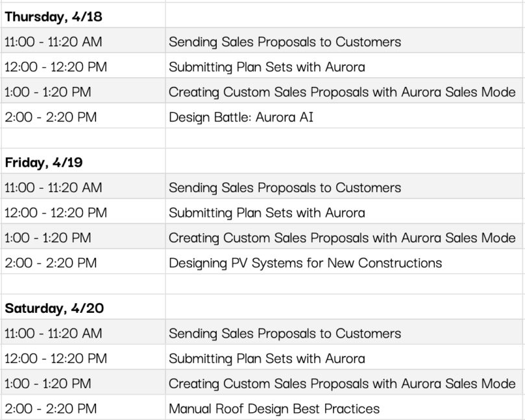
Task: Click Thursday 12:00 - 12:20 PM time cell
Action: (x=83, y=67)
